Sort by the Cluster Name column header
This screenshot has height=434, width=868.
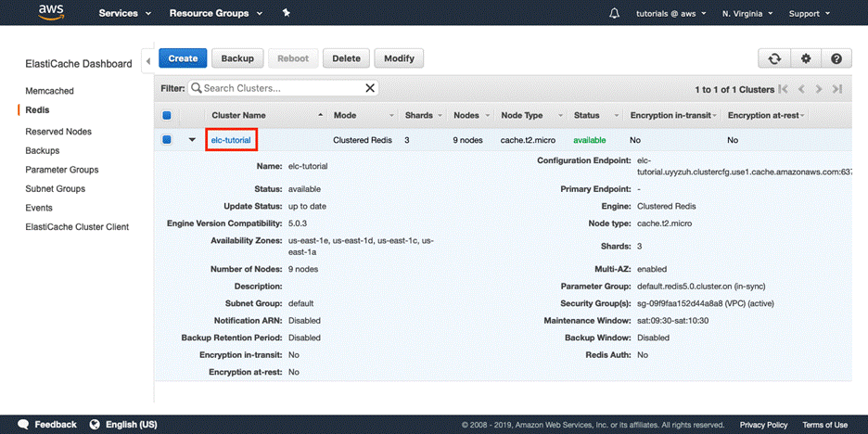pos(238,116)
